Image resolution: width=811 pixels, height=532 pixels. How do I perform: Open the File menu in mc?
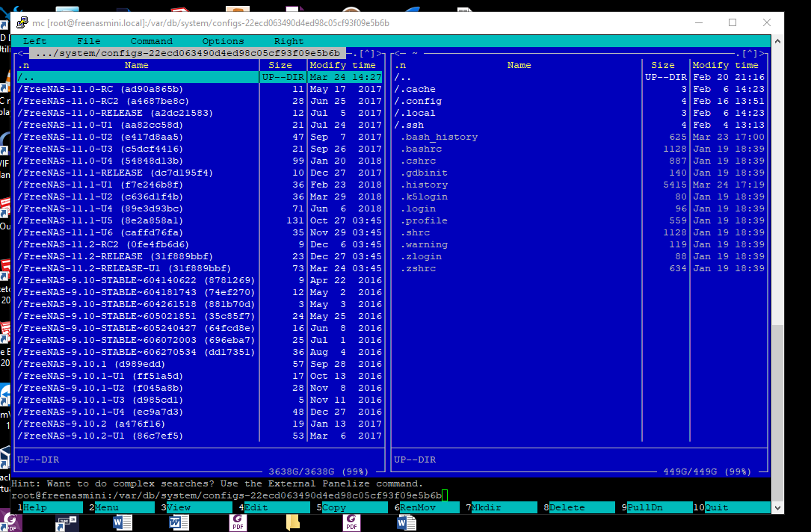[88, 41]
